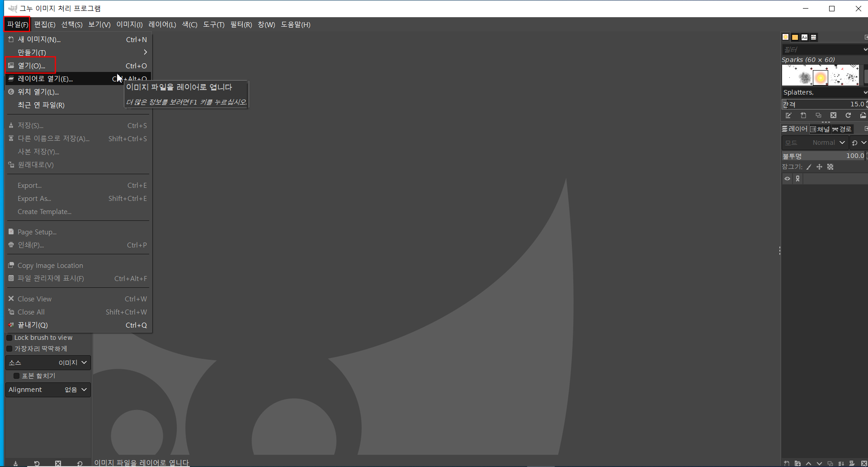Switch to the 채널 tab
This screenshot has height=467, width=868.
click(820, 129)
